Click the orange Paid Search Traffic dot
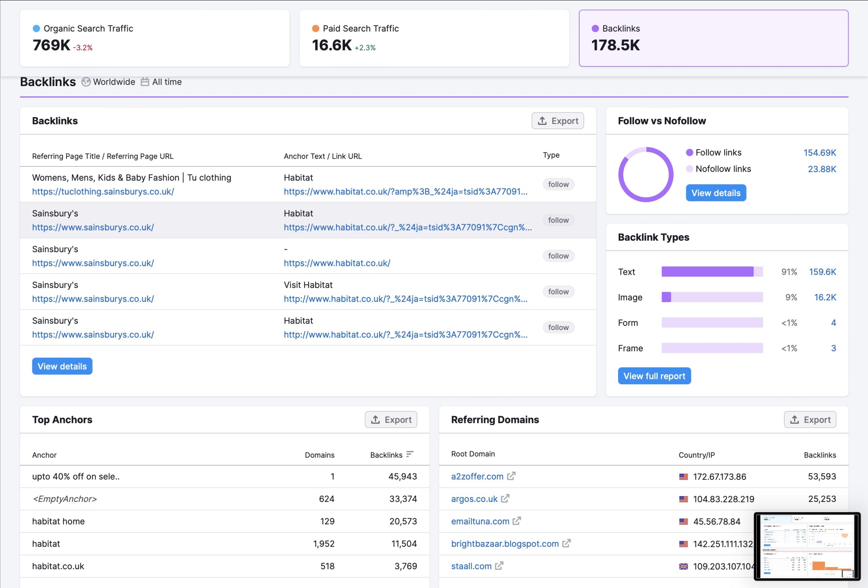 tap(316, 28)
